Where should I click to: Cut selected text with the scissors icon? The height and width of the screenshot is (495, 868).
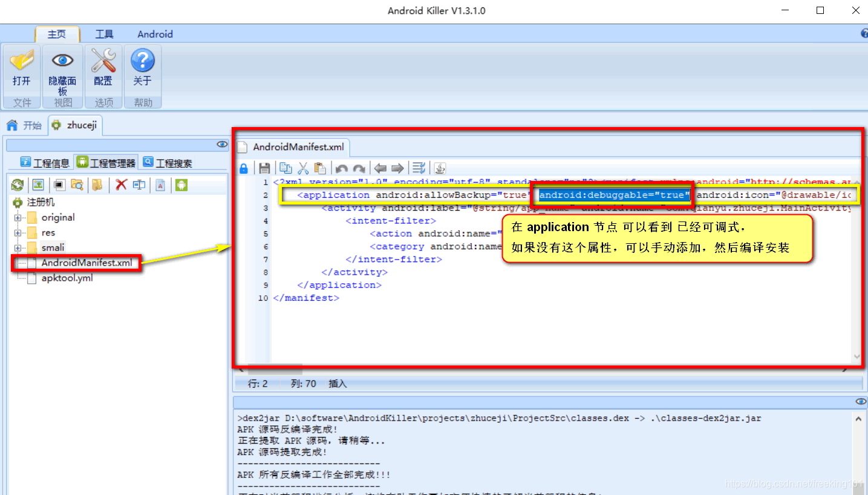point(303,168)
